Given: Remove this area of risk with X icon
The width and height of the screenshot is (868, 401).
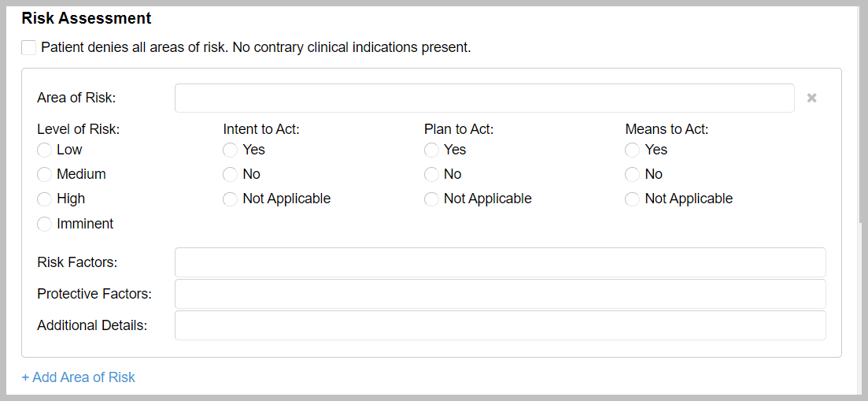Looking at the screenshot, I should coord(811,98).
